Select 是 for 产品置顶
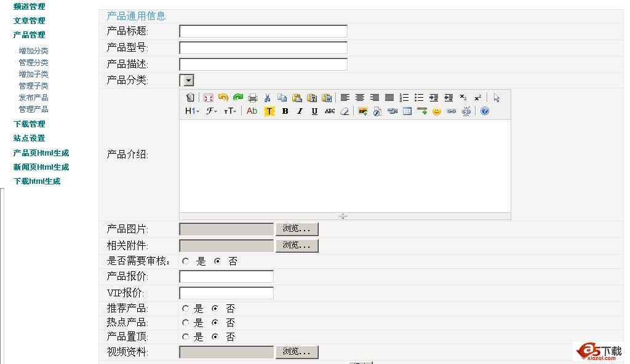630x364 pixels. click(185, 337)
